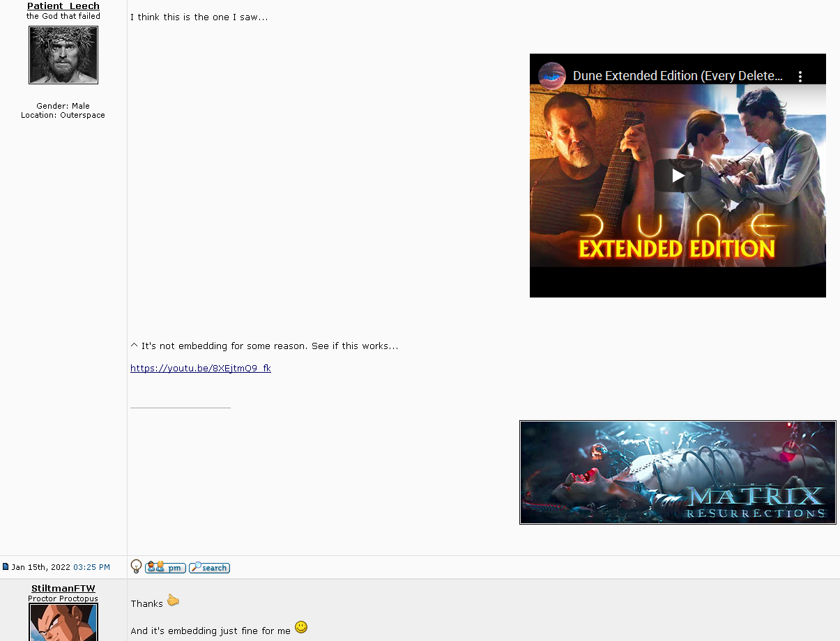This screenshot has height=641, width=840.
Task: Click the thumbs-up emoji after Thanks
Action: tap(173, 601)
